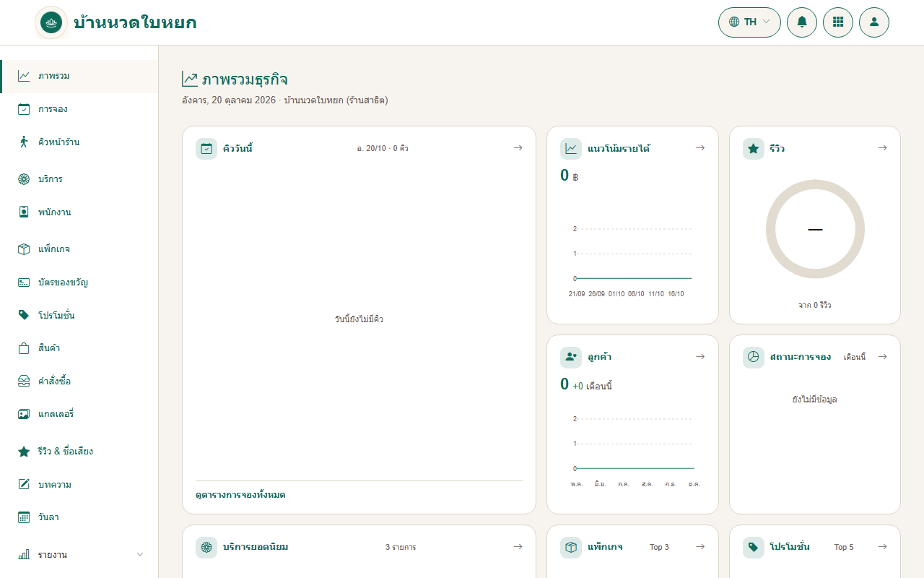This screenshot has height=578, width=924.
Task: Go to ภาพรวม in the sidebar
Action: tap(79, 76)
